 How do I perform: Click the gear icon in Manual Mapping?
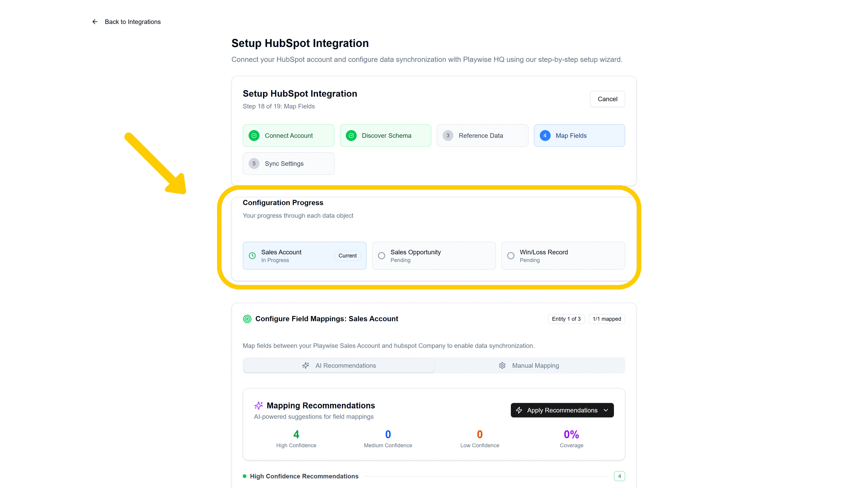click(x=502, y=365)
